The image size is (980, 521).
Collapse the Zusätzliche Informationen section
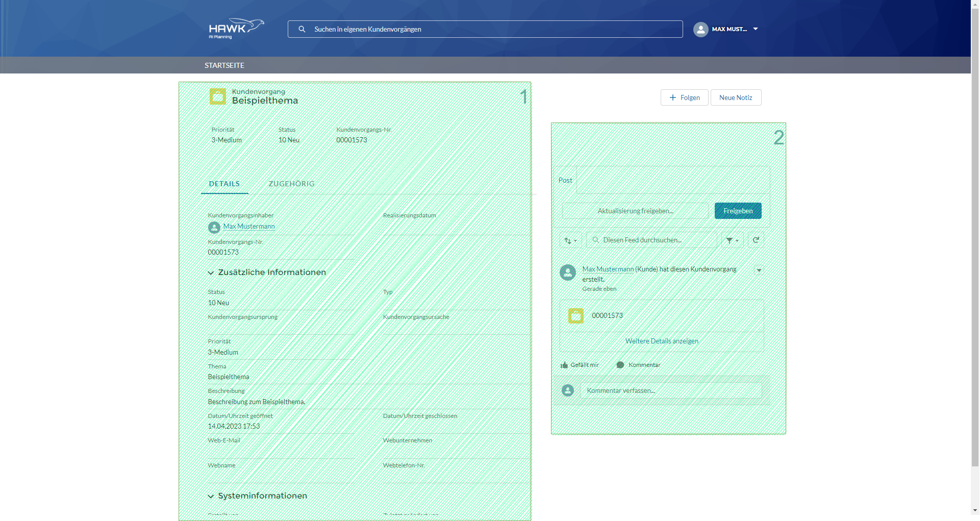click(211, 273)
